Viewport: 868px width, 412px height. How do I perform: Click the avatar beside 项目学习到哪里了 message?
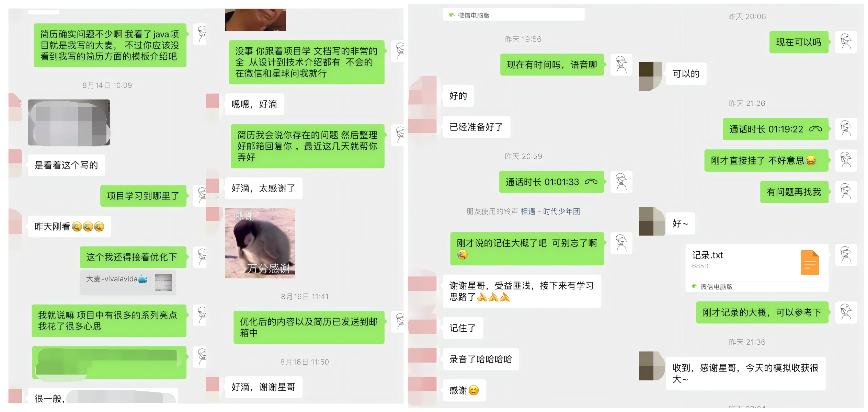pyautogui.click(x=201, y=196)
